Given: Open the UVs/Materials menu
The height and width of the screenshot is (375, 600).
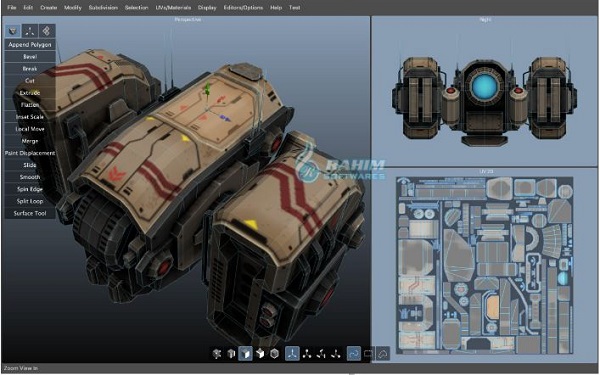Looking at the screenshot, I should 173,7.
